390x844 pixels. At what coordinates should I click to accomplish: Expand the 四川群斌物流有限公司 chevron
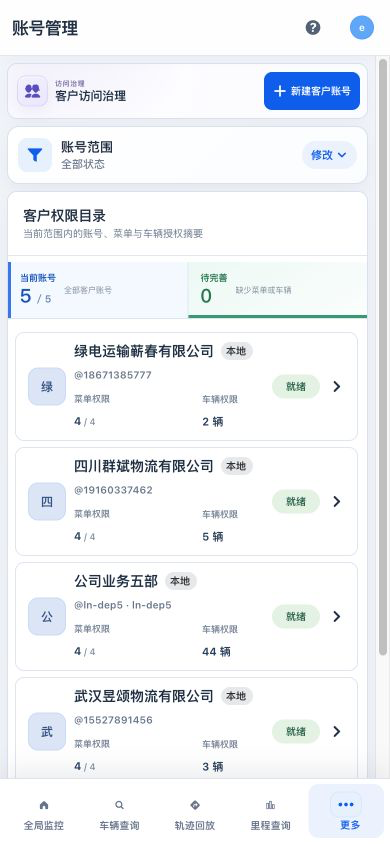coord(337,501)
